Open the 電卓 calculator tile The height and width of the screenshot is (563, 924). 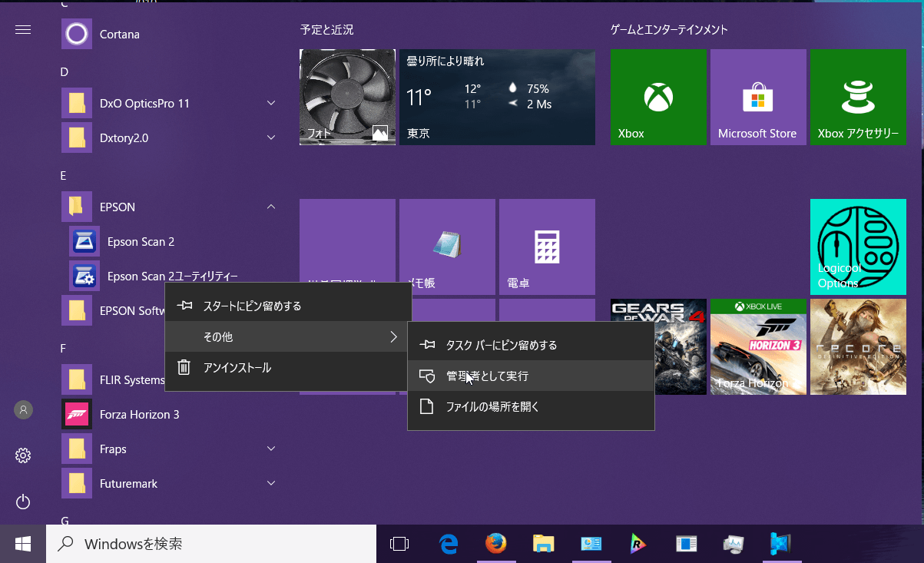point(547,247)
